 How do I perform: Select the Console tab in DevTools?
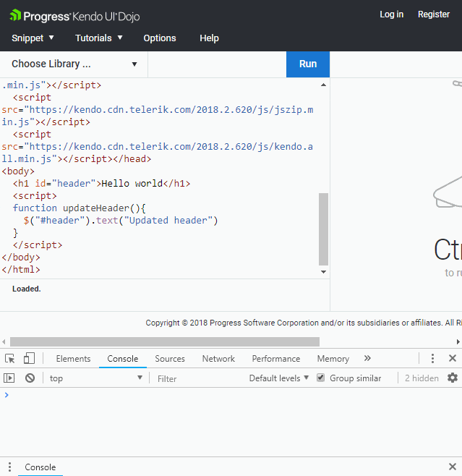click(123, 359)
